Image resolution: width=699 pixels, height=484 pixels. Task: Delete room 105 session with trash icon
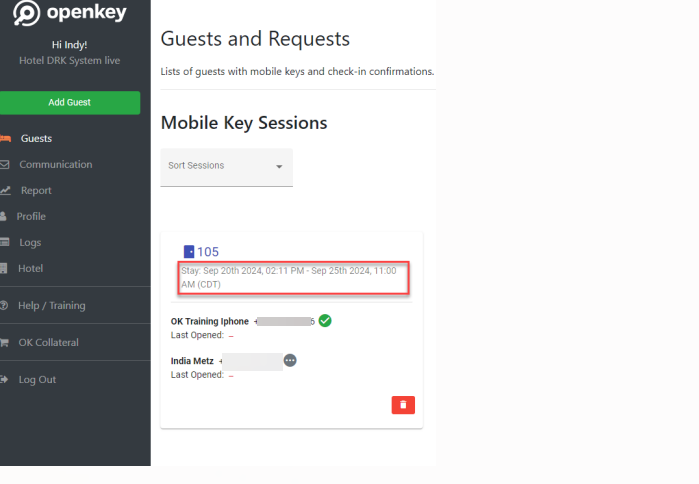[403, 405]
